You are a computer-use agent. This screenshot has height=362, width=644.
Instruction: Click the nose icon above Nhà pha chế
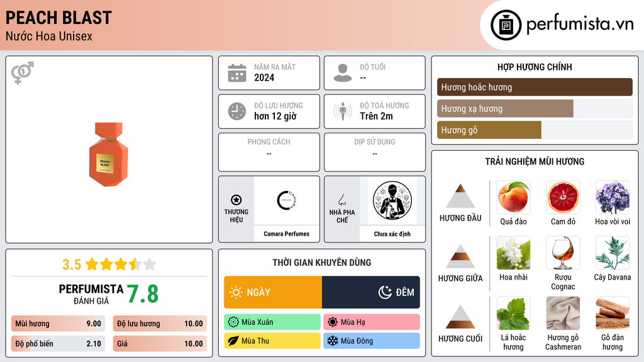[x=341, y=200]
